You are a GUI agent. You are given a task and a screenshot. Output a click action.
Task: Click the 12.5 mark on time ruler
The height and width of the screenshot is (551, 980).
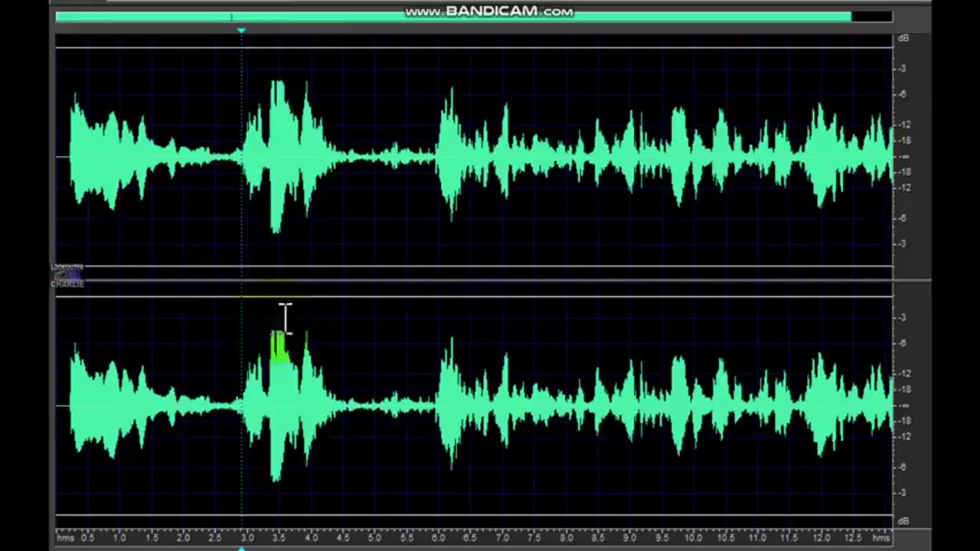[x=853, y=538]
